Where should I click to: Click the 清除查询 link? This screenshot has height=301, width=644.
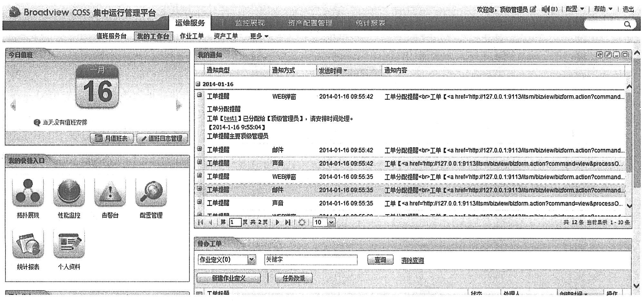tap(412, 260)
